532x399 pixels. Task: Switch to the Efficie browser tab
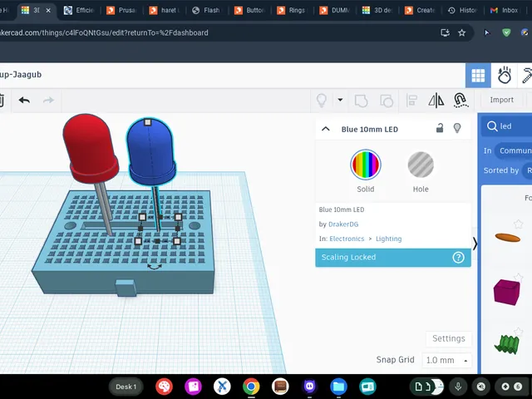(x=80, y=11)
